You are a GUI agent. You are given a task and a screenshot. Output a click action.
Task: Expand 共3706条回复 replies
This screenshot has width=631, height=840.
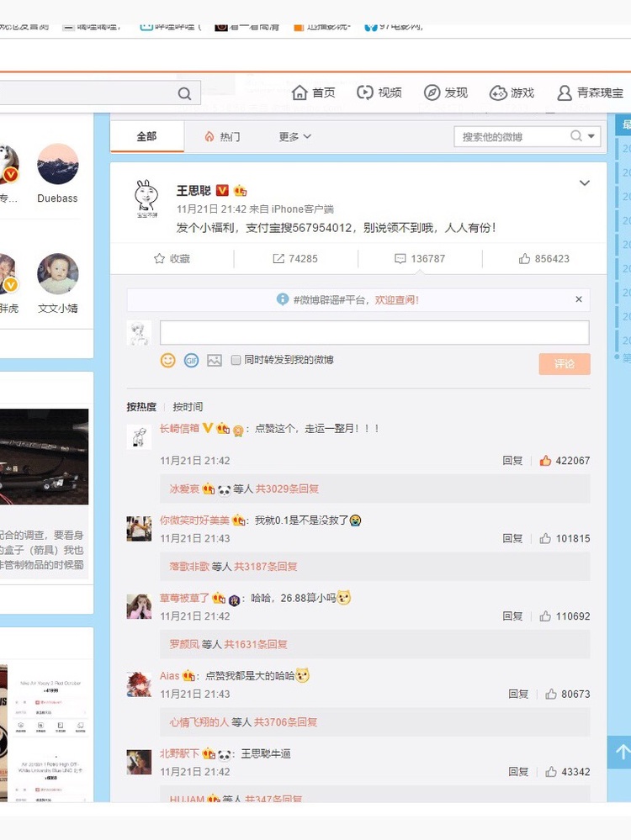286,722
